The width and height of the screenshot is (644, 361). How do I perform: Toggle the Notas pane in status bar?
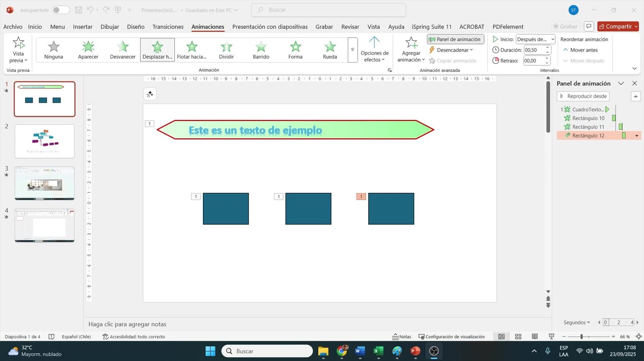coord(402,337)
